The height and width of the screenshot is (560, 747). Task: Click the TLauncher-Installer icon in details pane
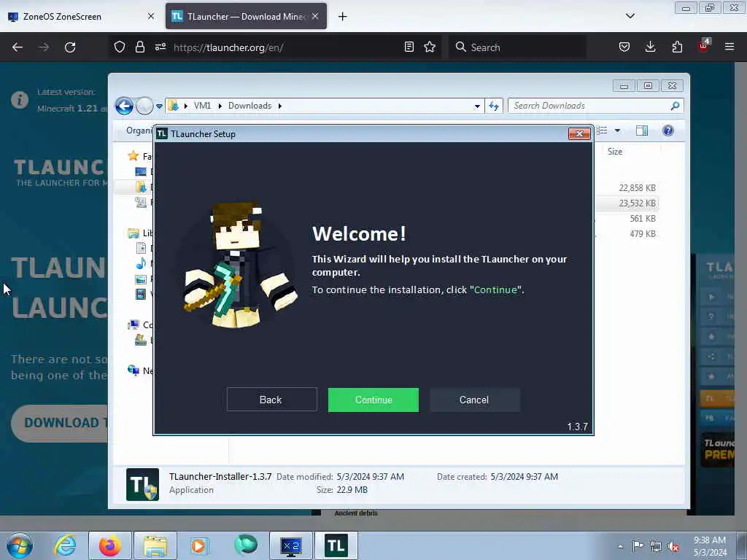point(142,484)
